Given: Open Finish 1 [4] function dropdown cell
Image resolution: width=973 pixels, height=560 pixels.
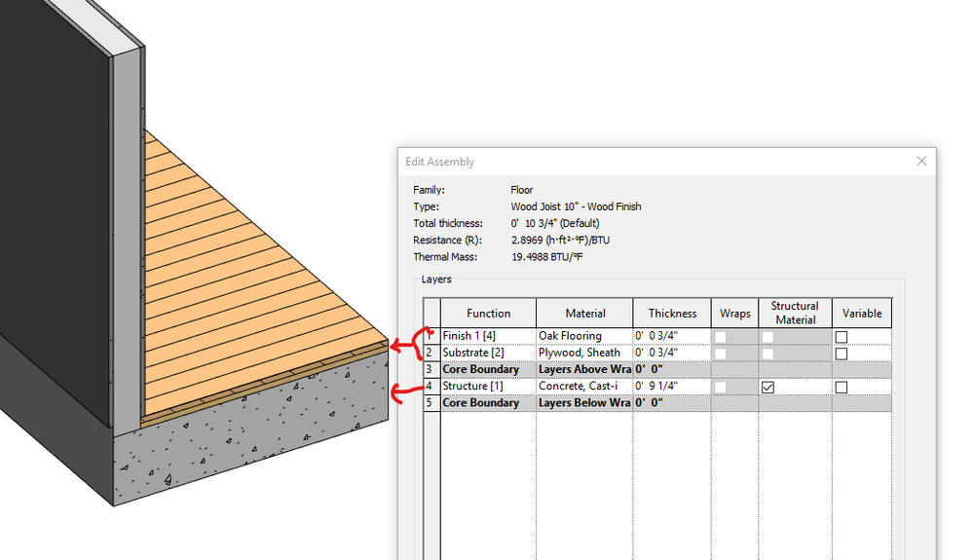Looking at the screenshot, I should [488, 336].
